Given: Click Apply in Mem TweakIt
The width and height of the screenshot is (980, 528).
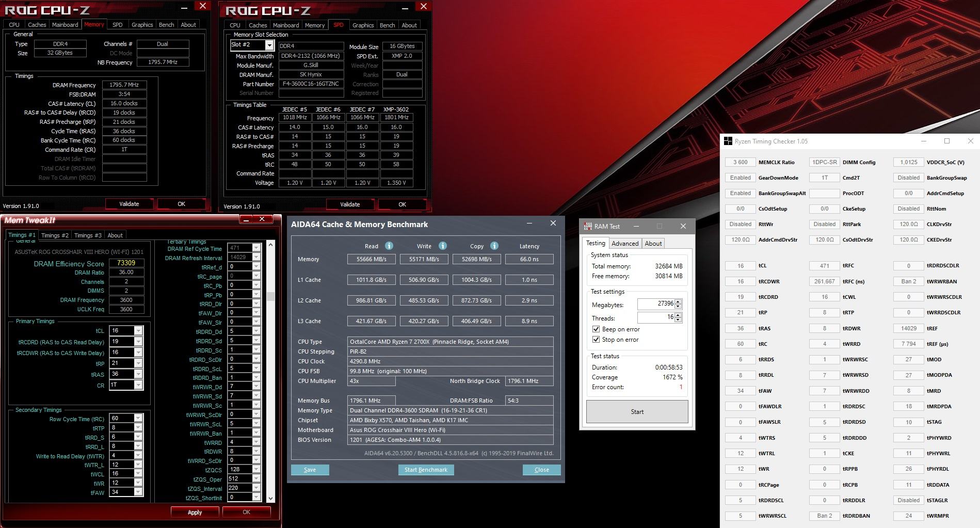Looking at the screenshot, I should pos(195,512).
